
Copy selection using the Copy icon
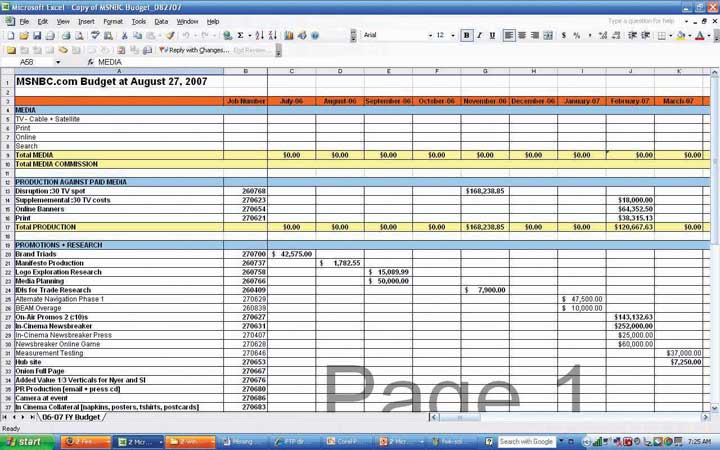click(137, 35)
